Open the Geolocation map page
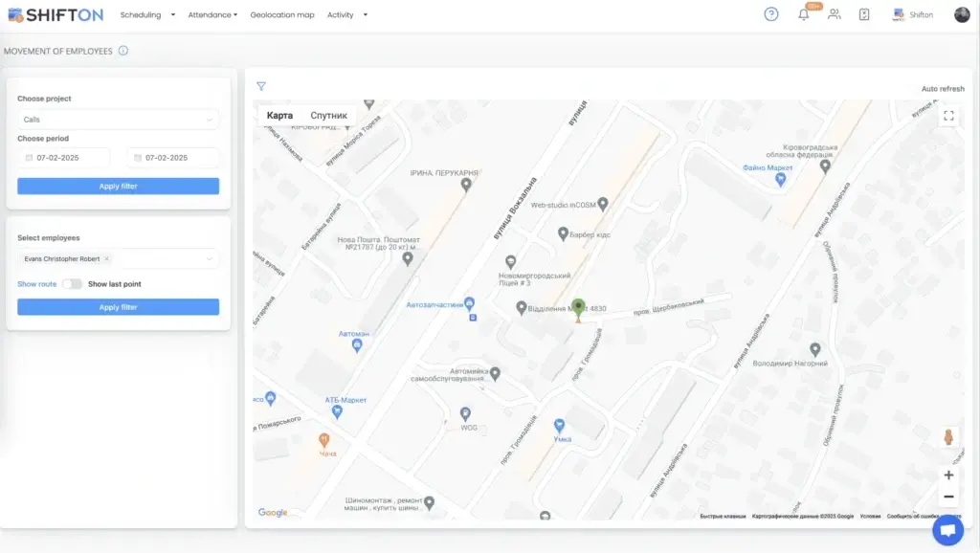The height and width of the screenshot is (553, 980). (x=282, y=15)
